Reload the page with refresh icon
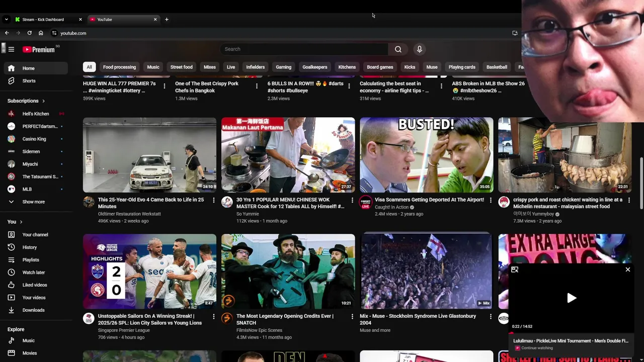 [x=29, y=33]
